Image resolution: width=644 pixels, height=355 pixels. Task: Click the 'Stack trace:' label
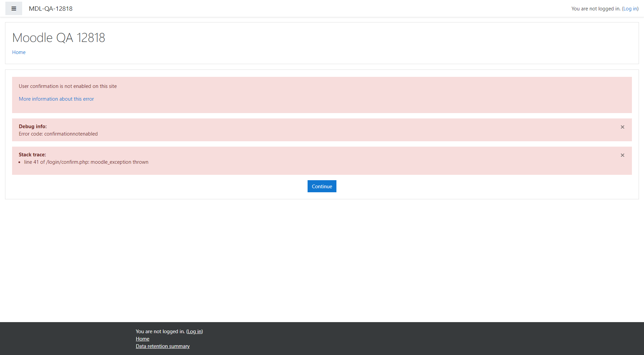[x=32, y=155]
